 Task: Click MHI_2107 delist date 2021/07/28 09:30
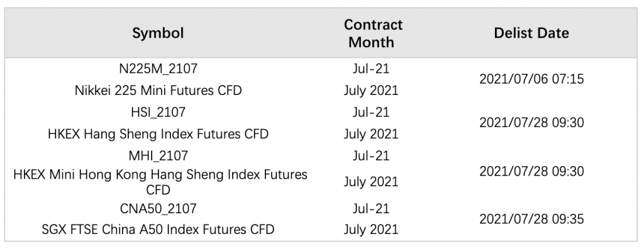point(531,171)
